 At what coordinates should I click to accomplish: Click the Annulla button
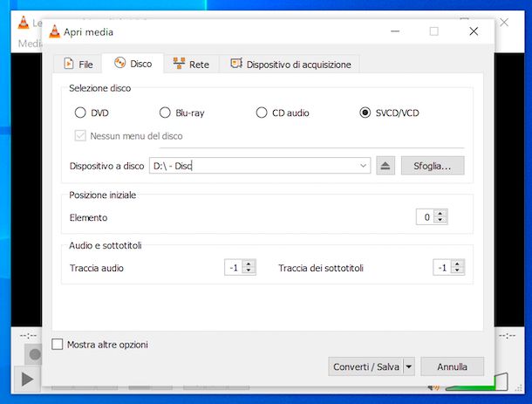pos(452,367)
